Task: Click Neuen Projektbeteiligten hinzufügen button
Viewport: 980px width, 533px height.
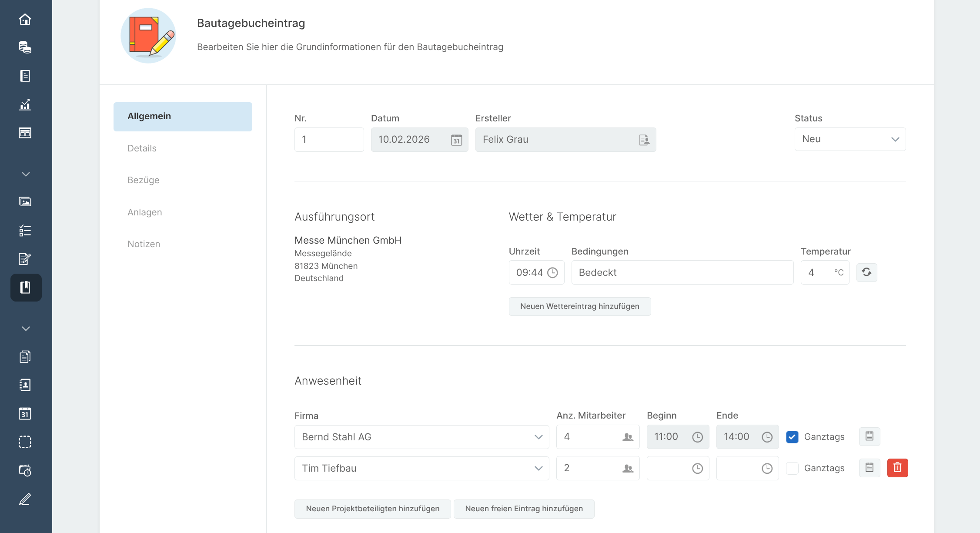Action: (372, 509)
